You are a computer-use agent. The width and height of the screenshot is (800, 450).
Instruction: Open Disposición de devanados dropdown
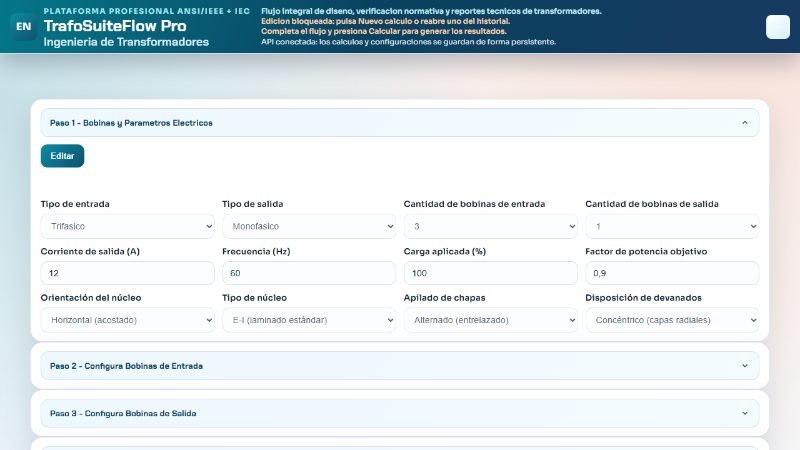tap(672, 320)
